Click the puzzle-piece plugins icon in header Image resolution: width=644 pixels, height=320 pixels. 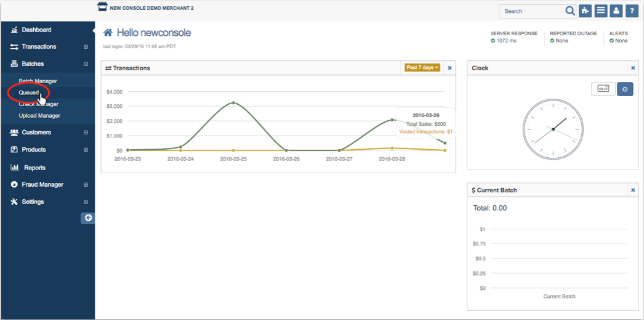585,11
